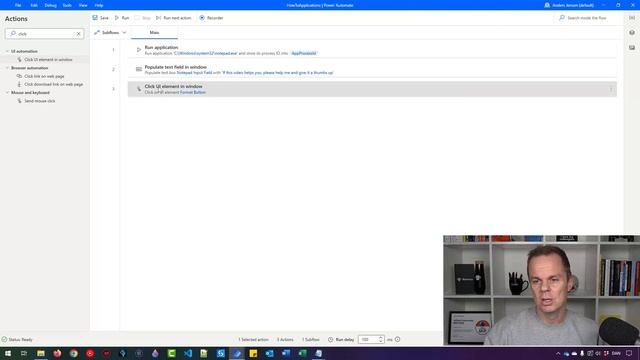The width and height of the screenshot is (640, 360).
Task: Click the volume icon in system tray
Action: [x=598, y=353]
